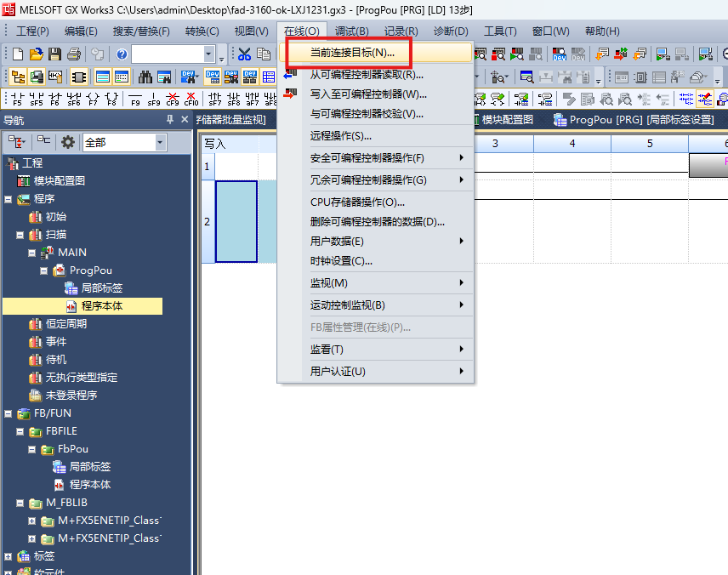Expand the 标签 tree node
The image size is (728, 575).
[x=8, y=556]
